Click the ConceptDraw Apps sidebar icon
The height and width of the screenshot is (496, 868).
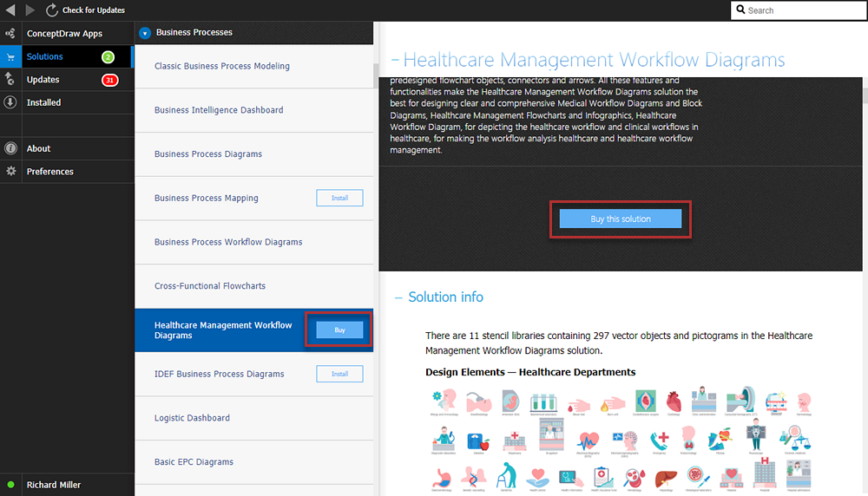point(10,33)
